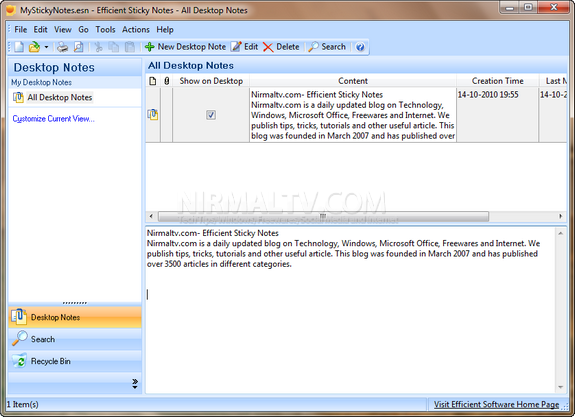Expand the Open file dropdown arrow
This screenshot has width=575, height=417.
[x=46, y=47]
